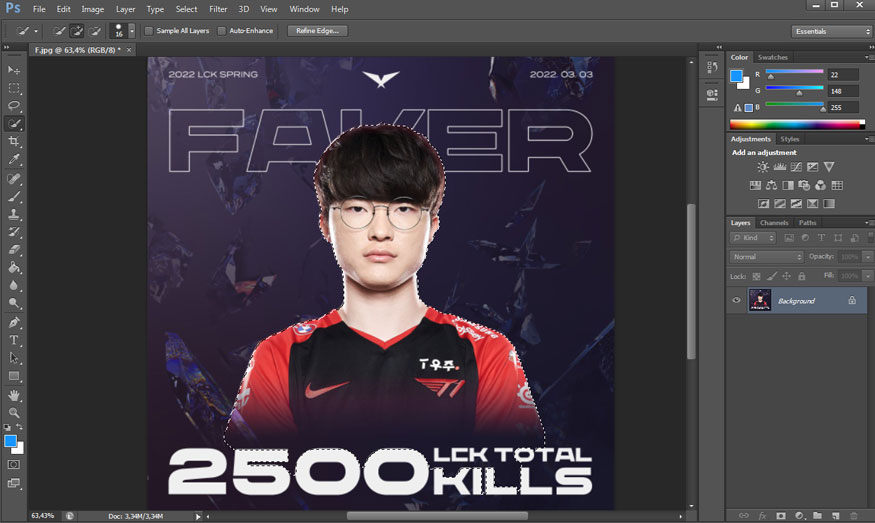
Task: Open the History panel icon
Action: [712, 68]
